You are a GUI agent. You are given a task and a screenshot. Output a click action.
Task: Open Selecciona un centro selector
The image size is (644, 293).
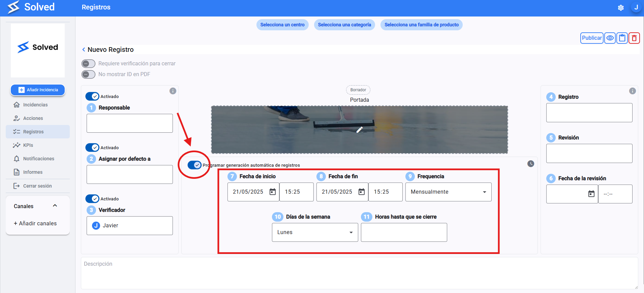click(x=282, y=25)
